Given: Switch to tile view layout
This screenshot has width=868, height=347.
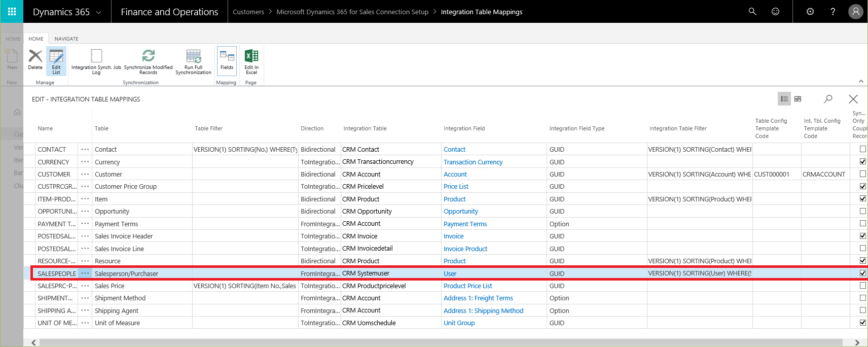Looking at the screenshot, I should 798,99.
